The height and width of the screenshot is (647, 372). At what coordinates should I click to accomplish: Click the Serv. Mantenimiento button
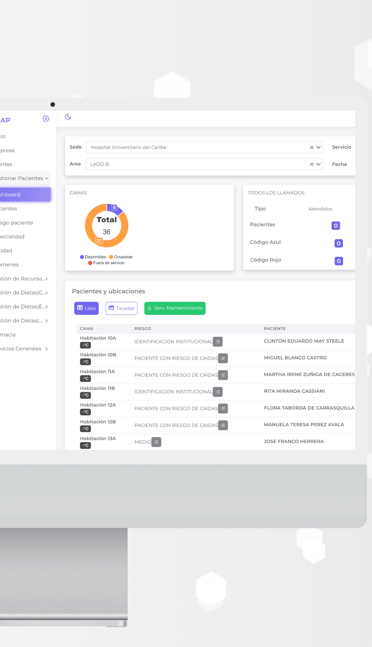click(175, 308)
